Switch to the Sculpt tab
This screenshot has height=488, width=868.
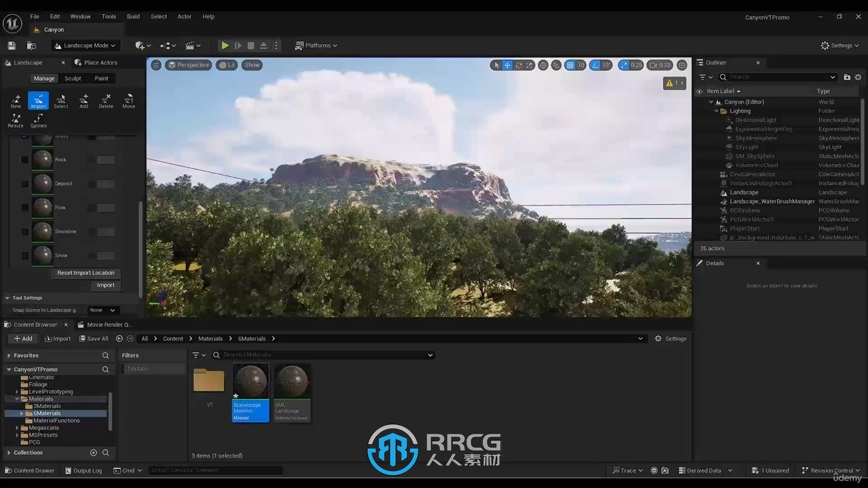point(73,79)
